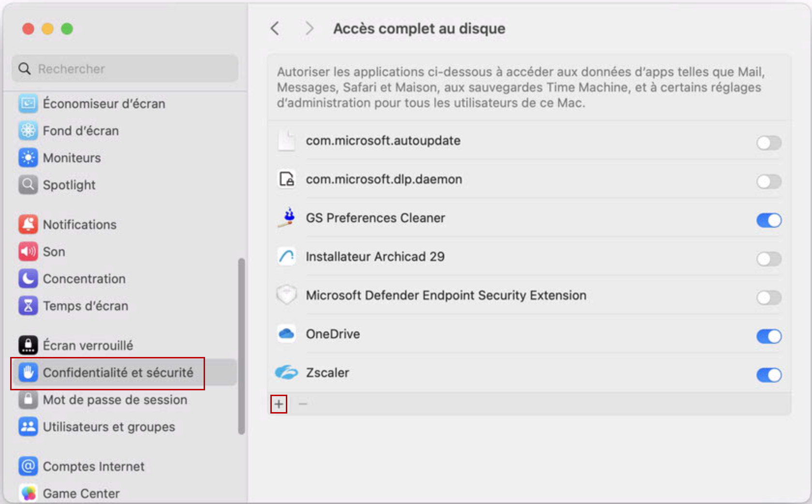812x504 pixels.
Task: Click the forward navigation chevron
Action: [309, 29]
